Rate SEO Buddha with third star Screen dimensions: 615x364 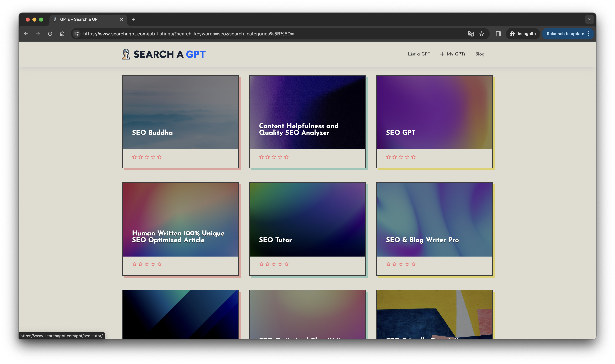(x=147, y=157)
